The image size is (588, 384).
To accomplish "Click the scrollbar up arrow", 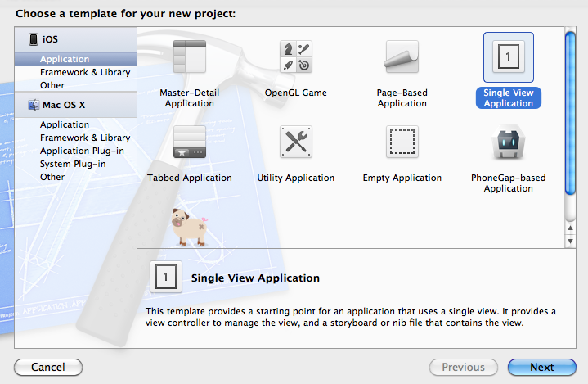I will (x=570, y=228).
